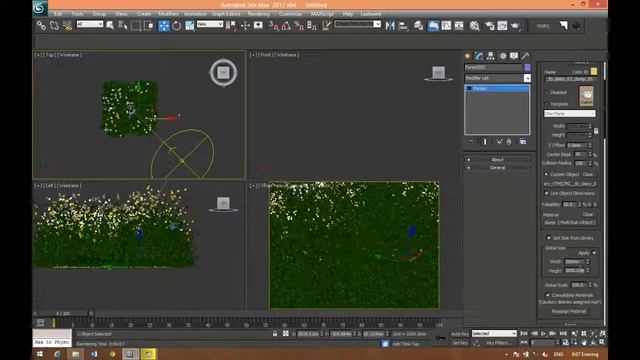Switch to the Display command panel
This screenshot has height=360, width=640.
coord(514,56)
